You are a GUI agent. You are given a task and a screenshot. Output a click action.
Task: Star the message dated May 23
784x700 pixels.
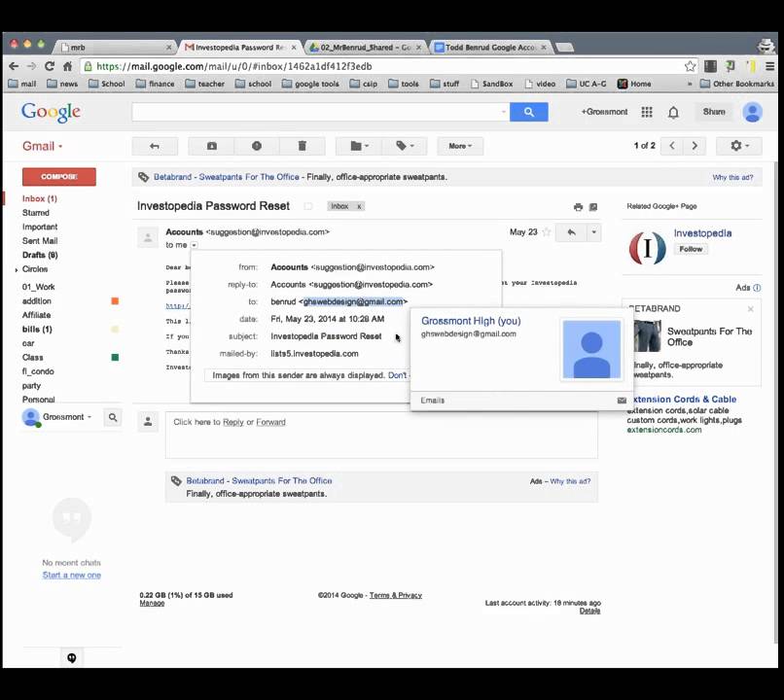pos(547,231)
